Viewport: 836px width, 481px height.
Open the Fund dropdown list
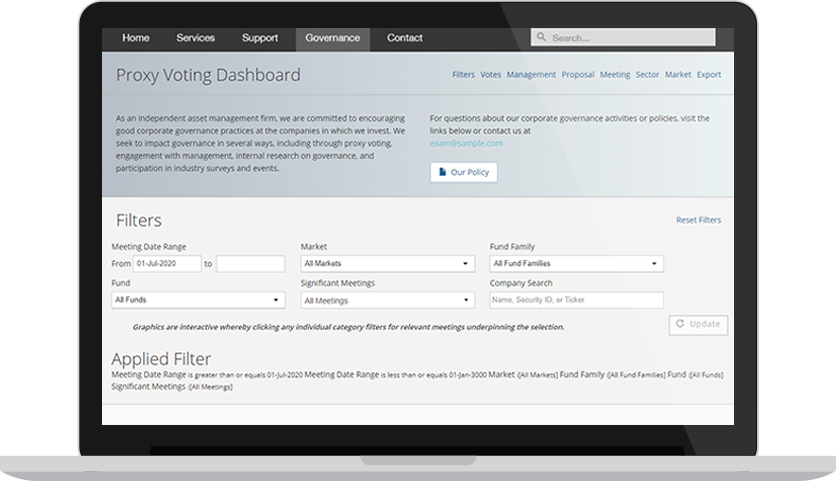[198, 300]
